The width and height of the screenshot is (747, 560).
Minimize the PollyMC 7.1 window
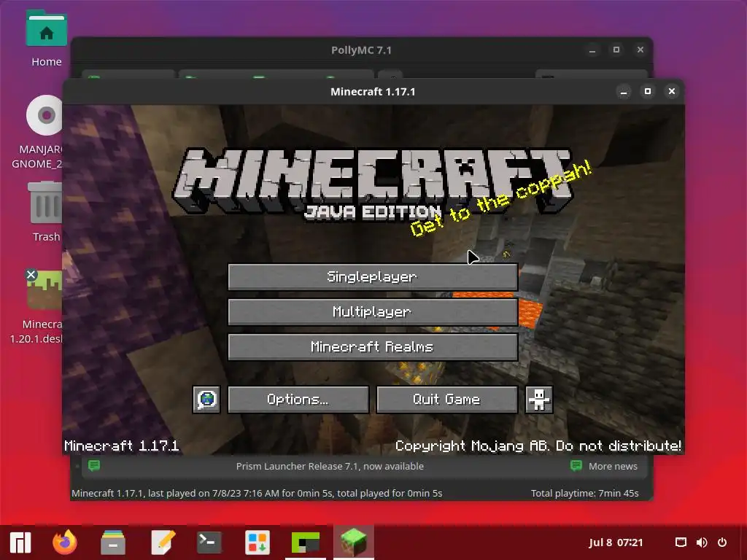pyautogui.click(x=592, y=50)
